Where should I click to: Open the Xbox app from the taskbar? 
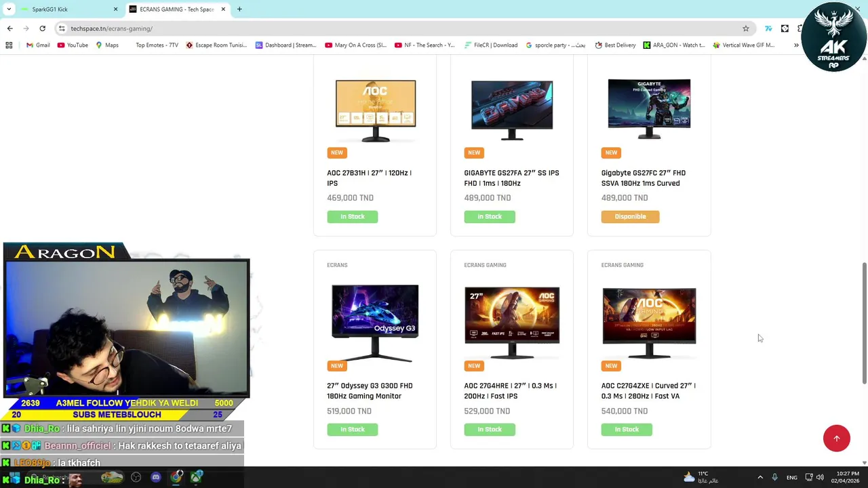(197, 477)
